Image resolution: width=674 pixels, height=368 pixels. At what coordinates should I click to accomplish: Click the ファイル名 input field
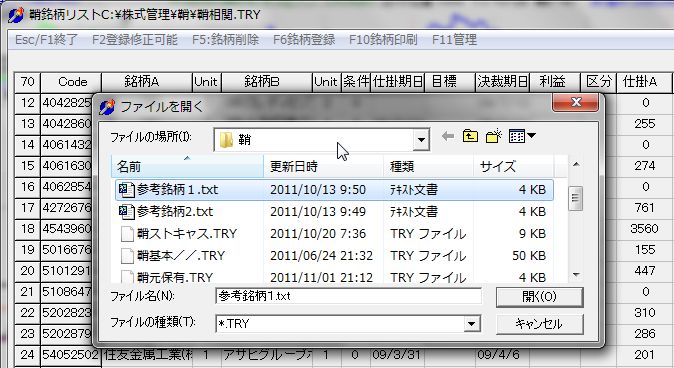[348, 296]
